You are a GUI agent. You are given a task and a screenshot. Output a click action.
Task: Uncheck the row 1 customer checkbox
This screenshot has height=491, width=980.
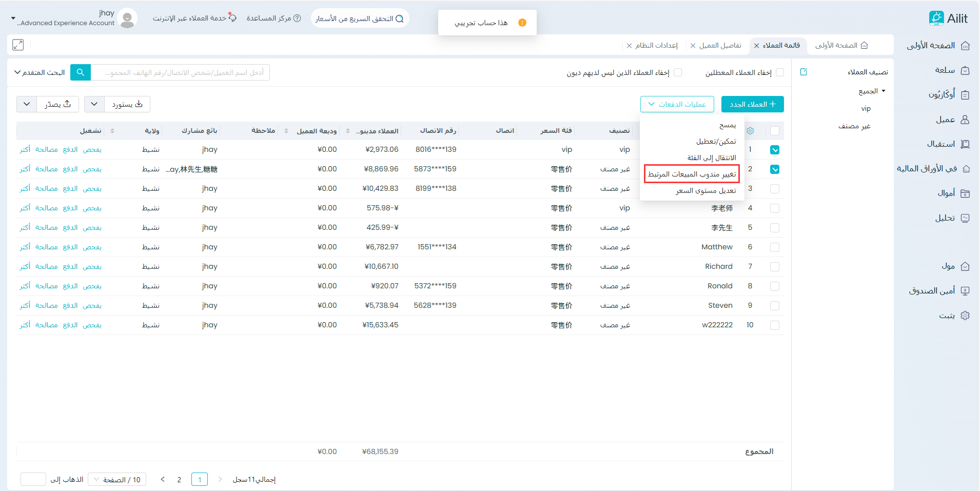pyautogui.click(x=775, y=150)
